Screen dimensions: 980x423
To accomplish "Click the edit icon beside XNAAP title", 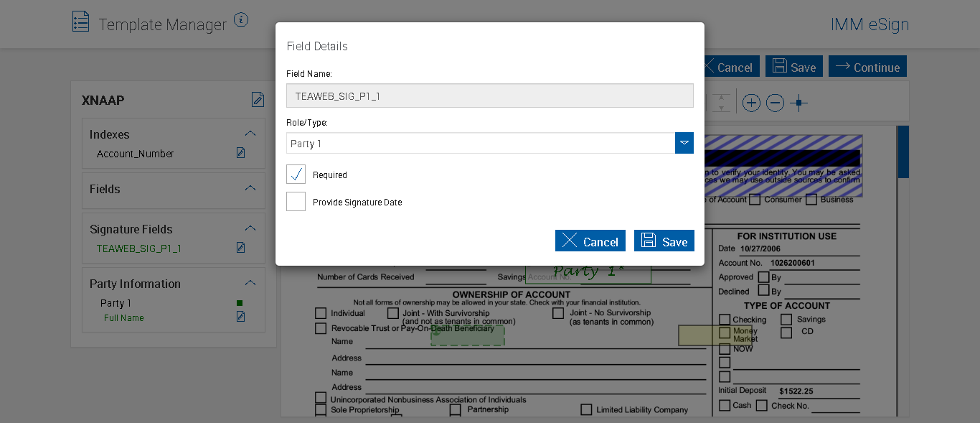I will [258, 100].
